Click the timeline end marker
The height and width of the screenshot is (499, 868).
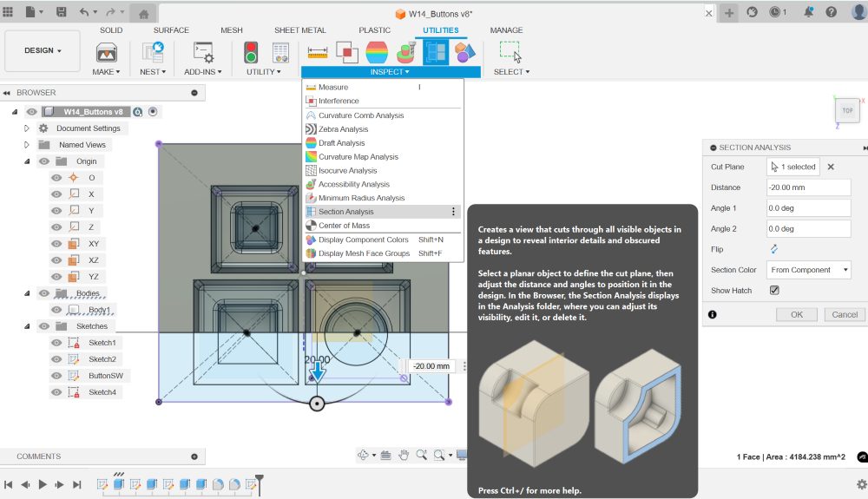click(x=259, y=483)
